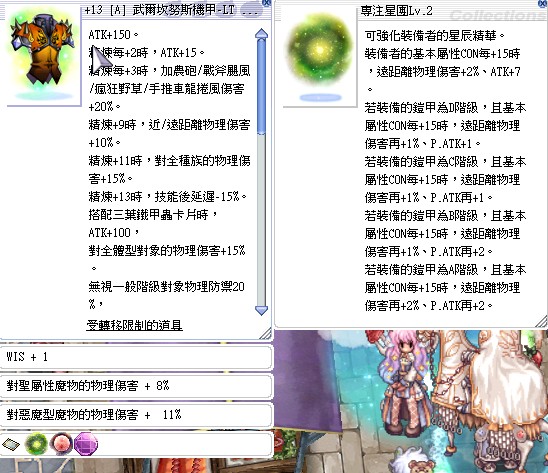548x473 pixels.
Task: Select the green star-cluster enchant slot icon
Action: point(36,444)
